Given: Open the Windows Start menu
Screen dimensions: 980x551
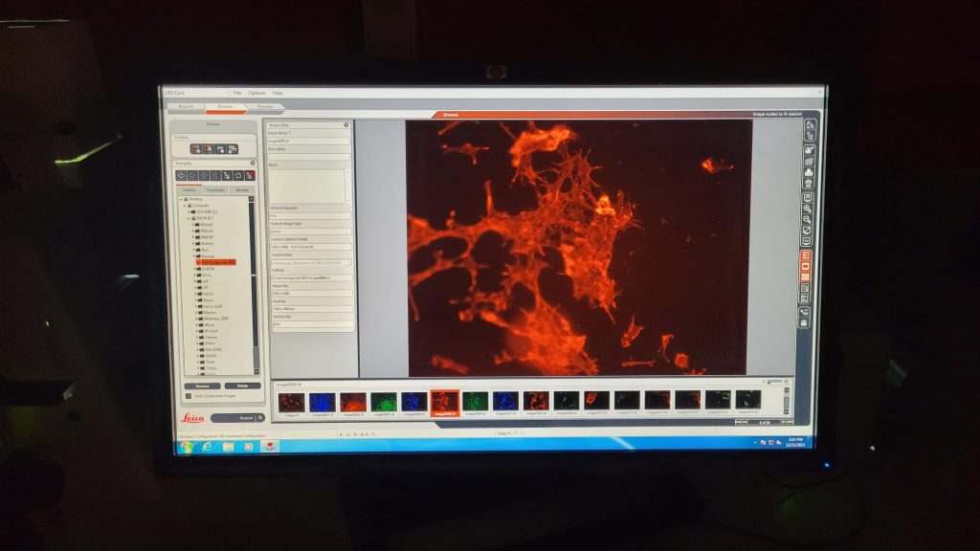Looking at the screenshot, I should 187,448.
